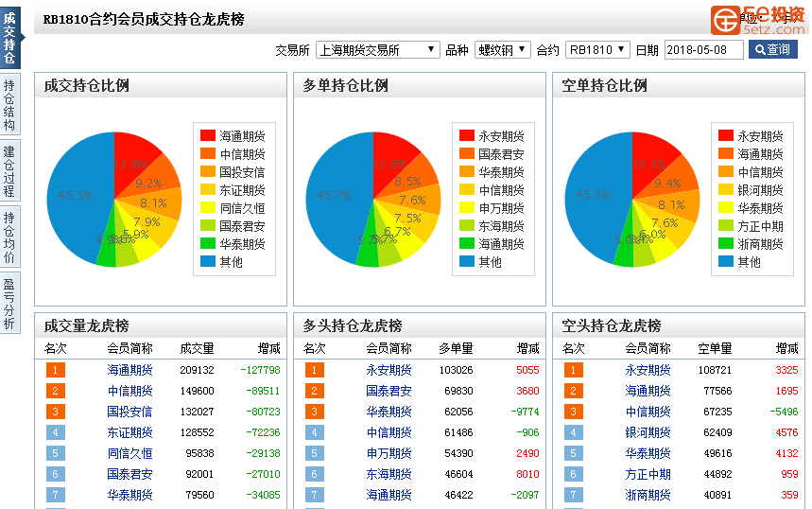Click rank 6 badge in 多头持仓龙虎榜

[x=315, y=474]
